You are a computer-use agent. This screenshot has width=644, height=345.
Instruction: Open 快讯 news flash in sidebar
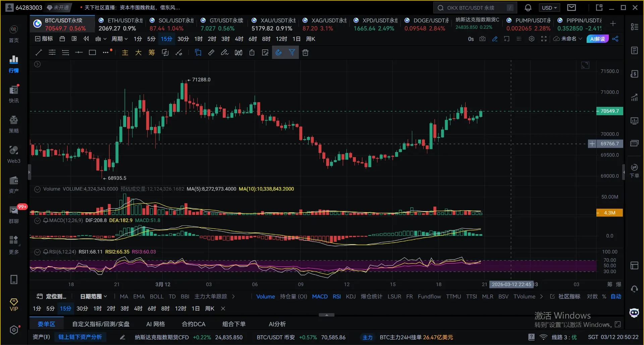tap(14, 94)
